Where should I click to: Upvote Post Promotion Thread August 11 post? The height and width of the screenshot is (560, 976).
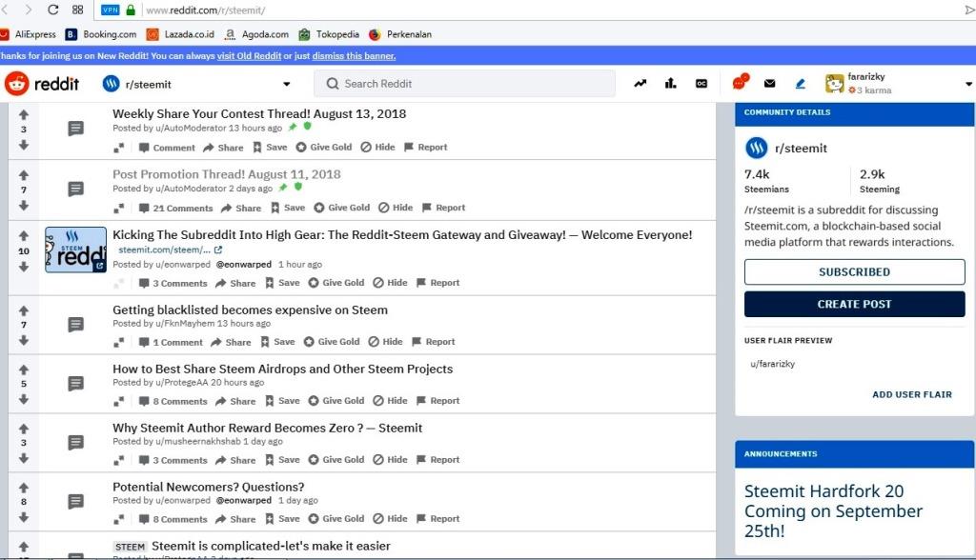point(24,175)
